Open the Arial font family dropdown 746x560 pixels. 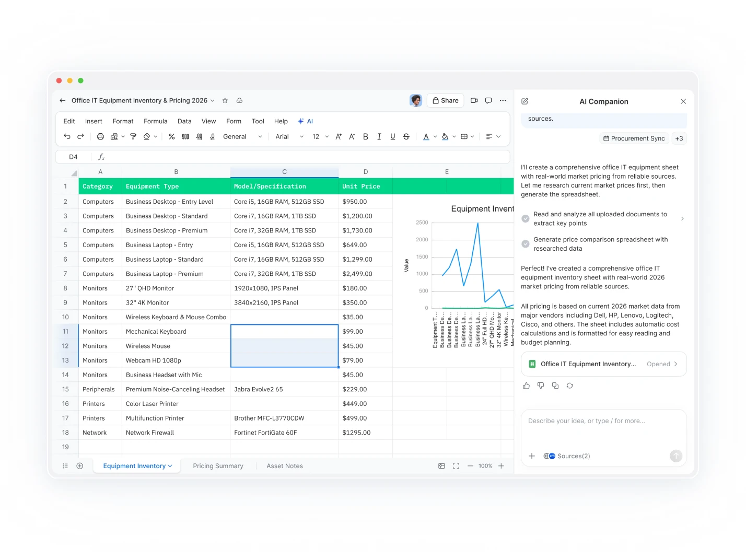pyautogui.click(x=288, y=136)
